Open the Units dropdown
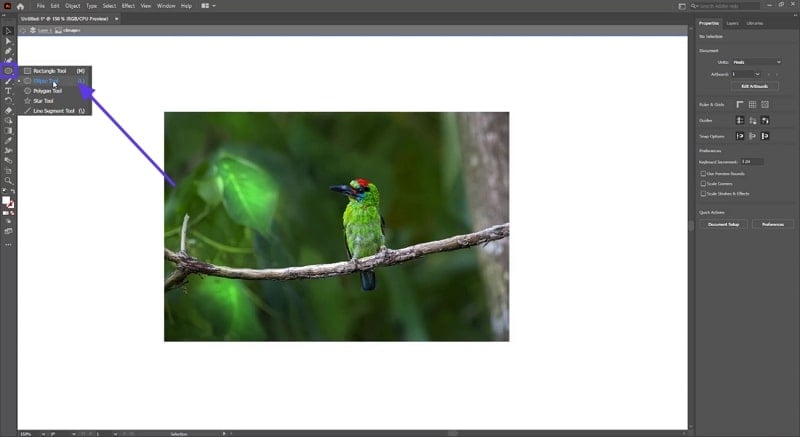 757,62
